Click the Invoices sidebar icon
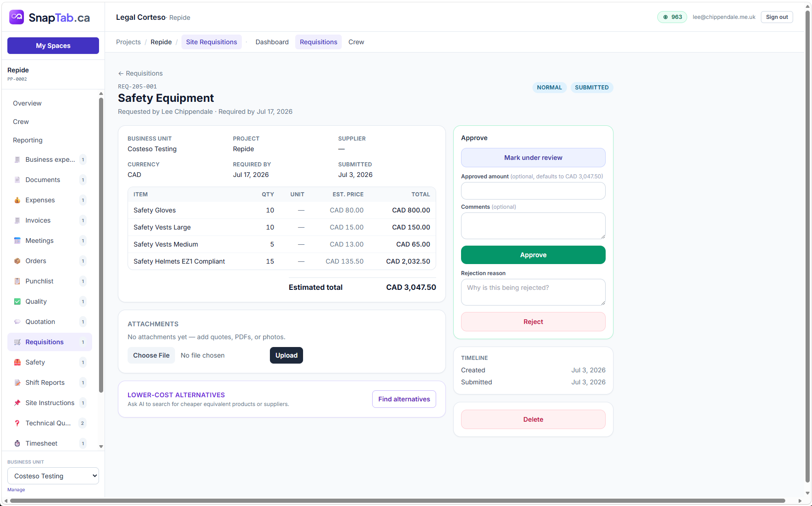The image size is (812, 506). pyautogui.click(x=17, y=221)
